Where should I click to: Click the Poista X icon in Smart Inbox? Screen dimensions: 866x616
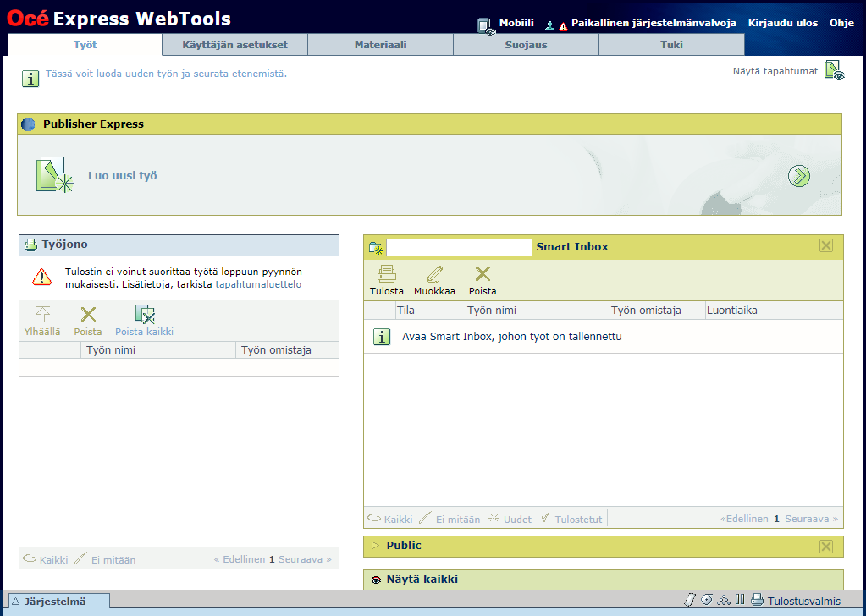(483, 274)
